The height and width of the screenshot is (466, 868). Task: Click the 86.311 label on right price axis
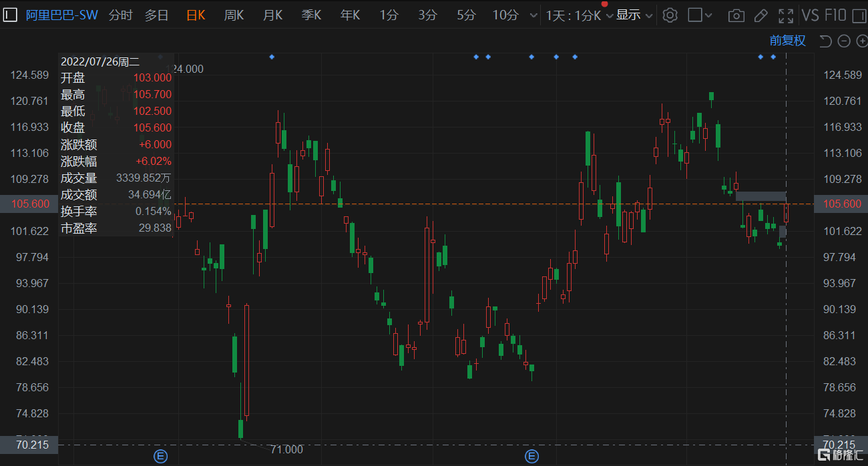(839, 335)
